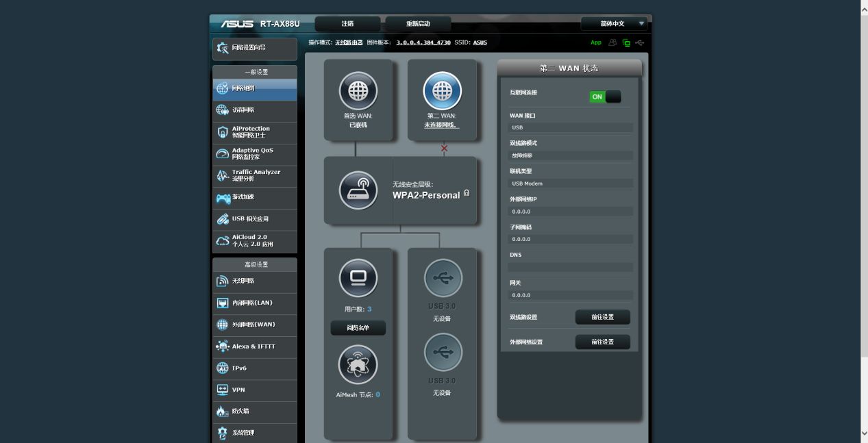Click the wireless router icon
The width and height of the screenshot is (868, 443).
tap(358, 190)
